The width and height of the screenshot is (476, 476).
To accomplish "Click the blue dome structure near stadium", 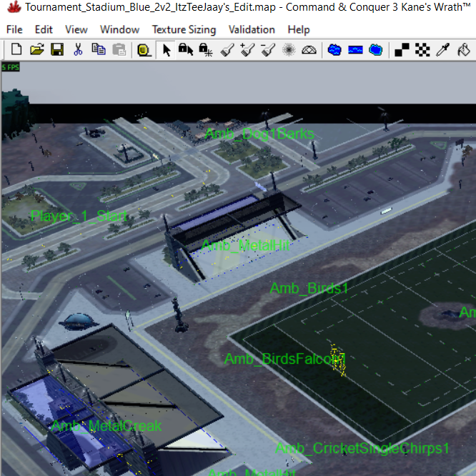I will coord(79,321).
